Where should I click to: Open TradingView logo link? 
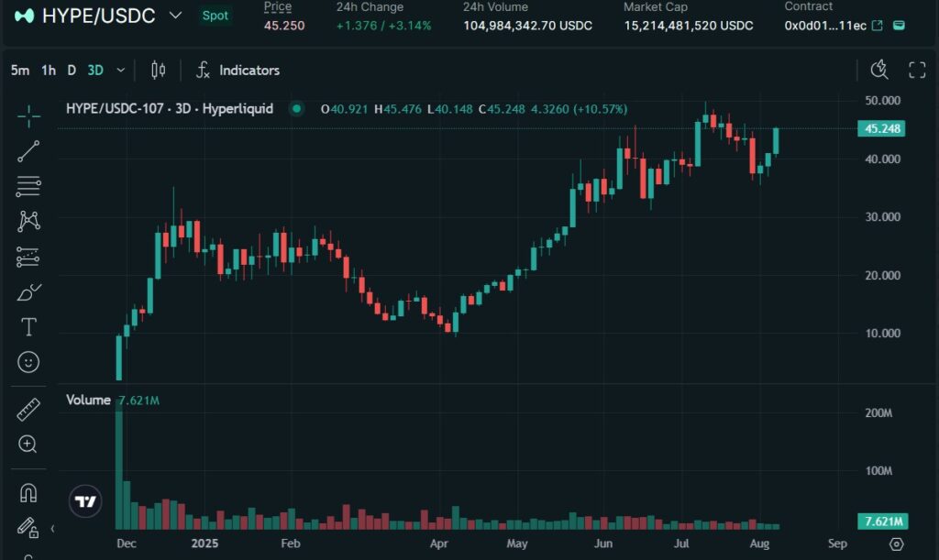85,501
